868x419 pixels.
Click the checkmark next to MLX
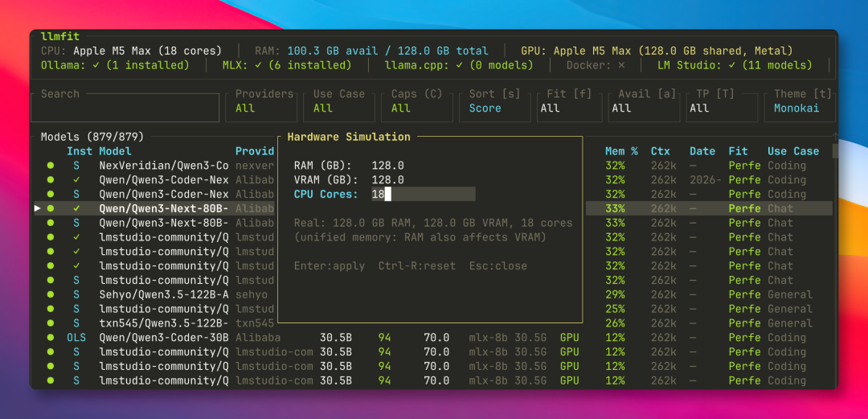coord(259,65)
